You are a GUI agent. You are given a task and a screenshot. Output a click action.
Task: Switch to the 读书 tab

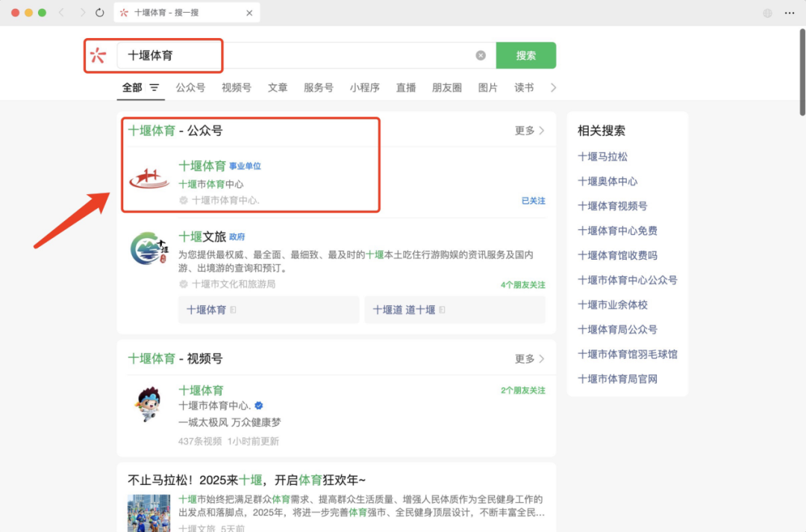tap(524, 88)
